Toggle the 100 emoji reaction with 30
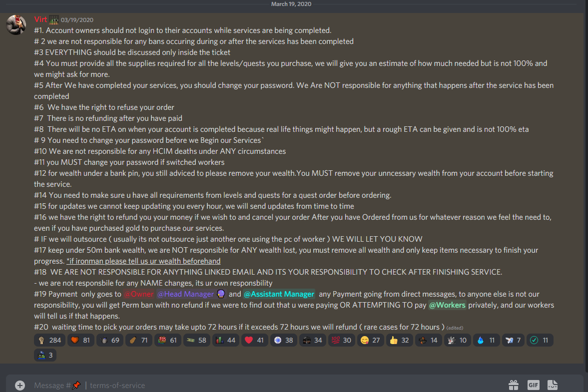This screenshot has width=588, height=392. click(342, 340)
